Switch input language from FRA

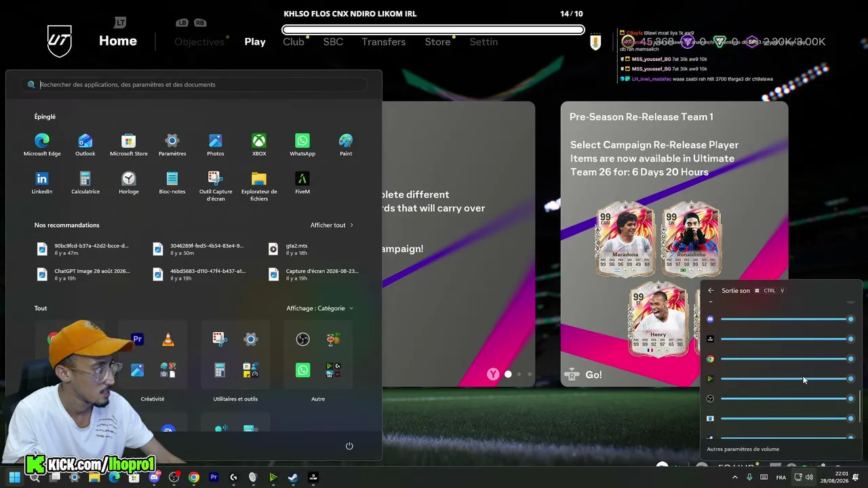coord(781,478)
